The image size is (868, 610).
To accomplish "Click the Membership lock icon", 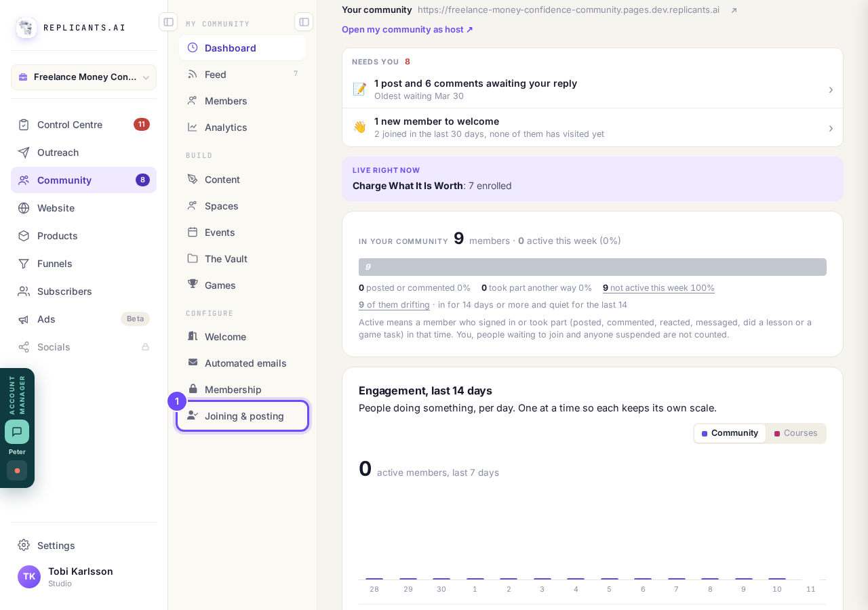I will pyautogui.click(x=193, y=389).
